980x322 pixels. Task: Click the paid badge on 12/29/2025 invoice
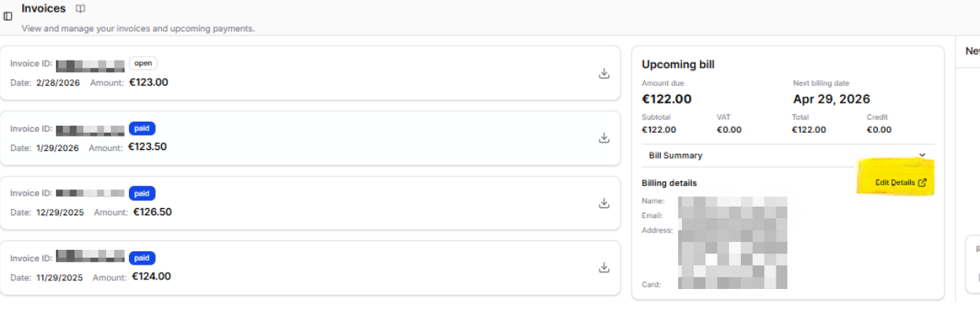click(142, 193)
